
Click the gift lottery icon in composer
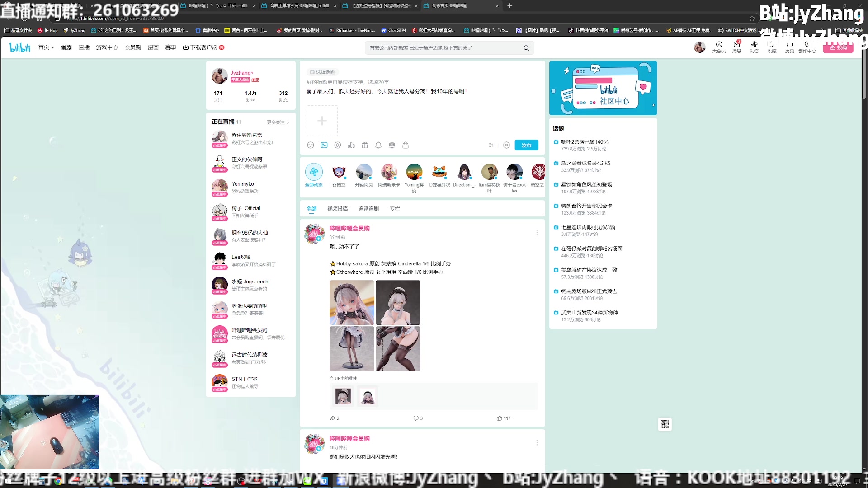[x=365, y=145]
